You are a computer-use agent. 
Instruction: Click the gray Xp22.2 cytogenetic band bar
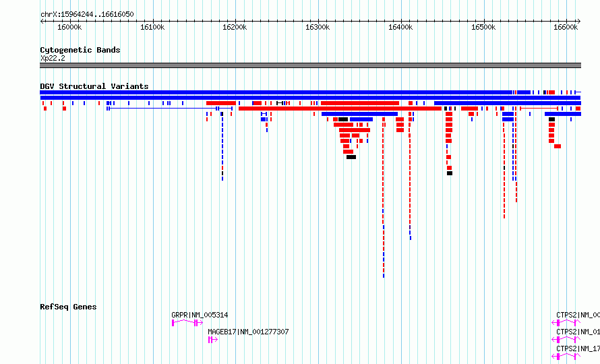pos(310,65)
